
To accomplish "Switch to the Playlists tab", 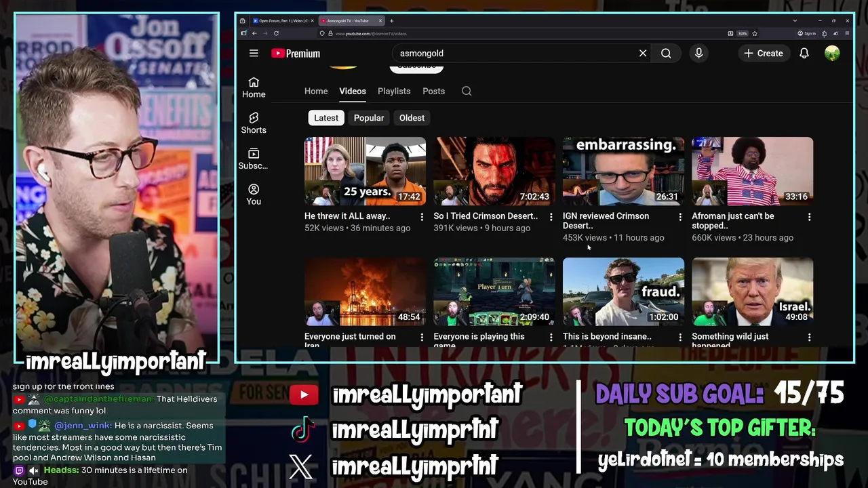I will point(394,91).
